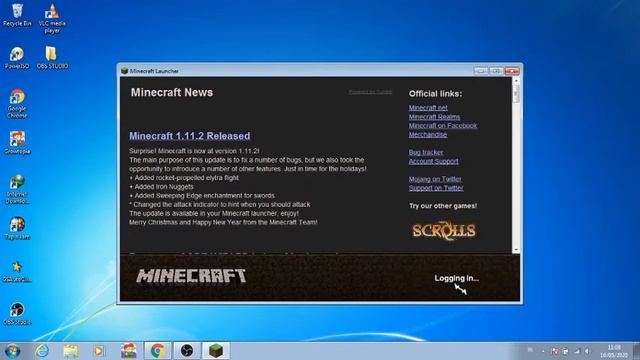Launch Google Chrome from desktop shortcut
The image size is (640, 360).
click(17, 104)
